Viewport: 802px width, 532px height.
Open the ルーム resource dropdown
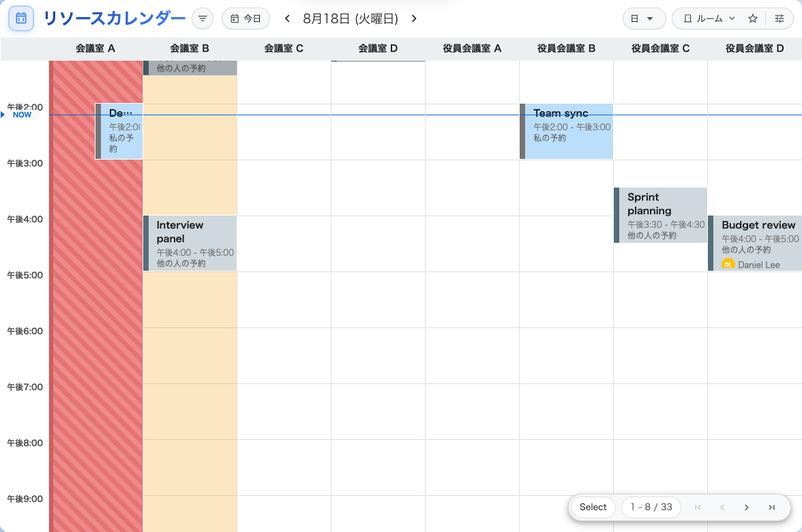coord(709,18)
